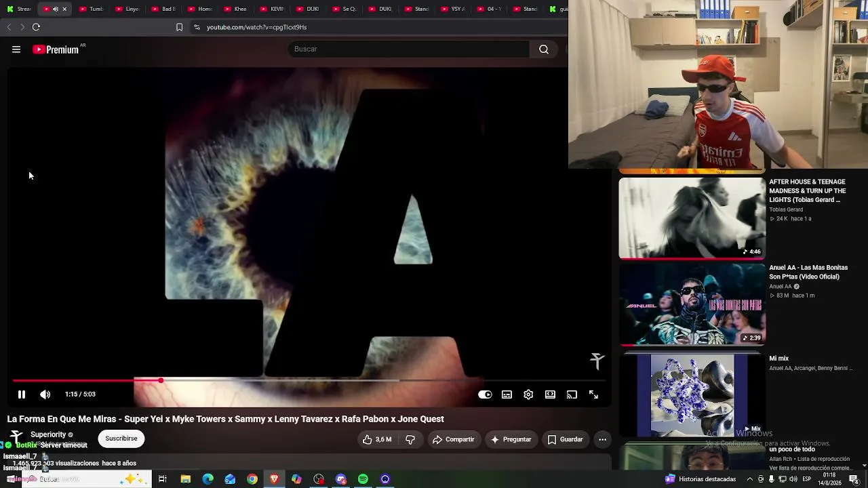This screenshot has width=868, height=488.
Task: Switch to the YSY A browser tab
Action: coord(452,9)
